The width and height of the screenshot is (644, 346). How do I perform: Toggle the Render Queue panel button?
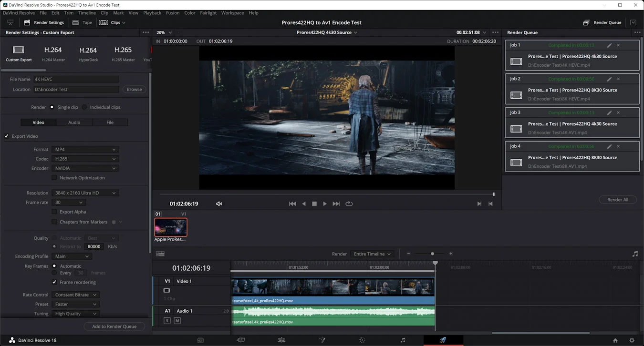tap(602, 22)
